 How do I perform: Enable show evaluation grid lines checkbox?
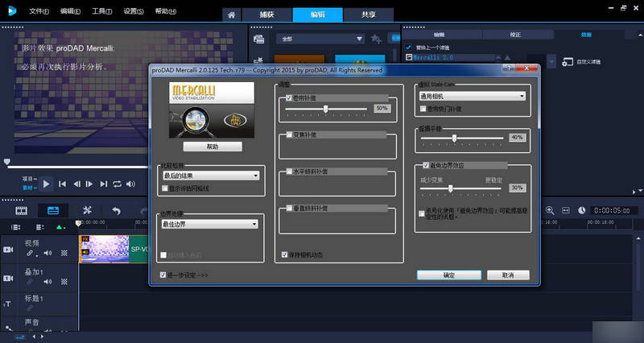click(x=165, y=188)
